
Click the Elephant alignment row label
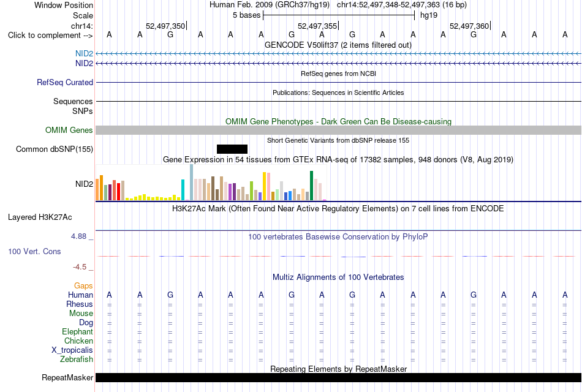77,331
